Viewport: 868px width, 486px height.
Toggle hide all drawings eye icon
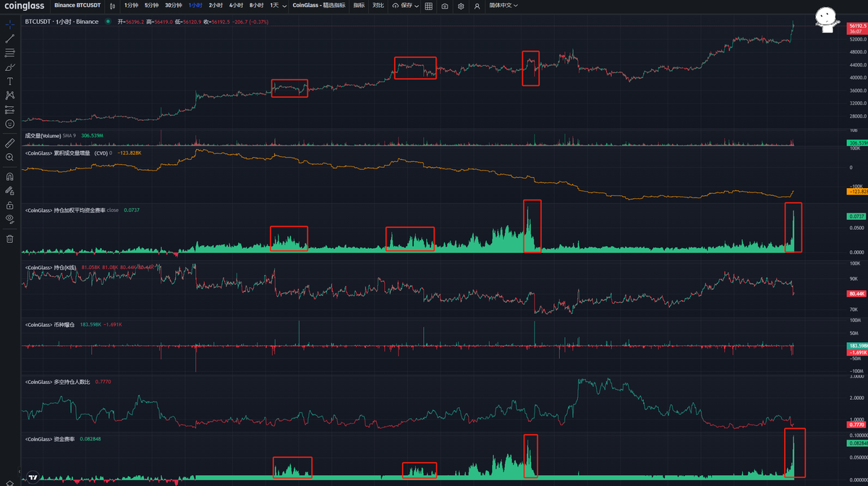pos(10,218)
